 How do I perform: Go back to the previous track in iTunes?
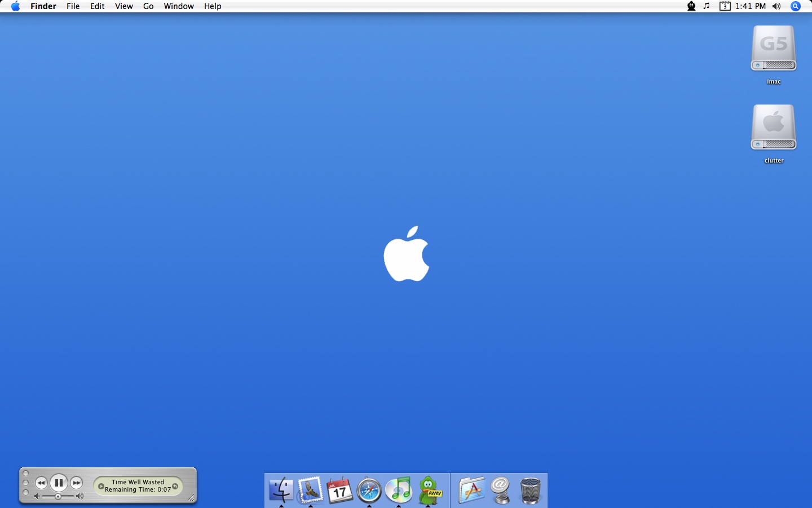pos(41,483)
